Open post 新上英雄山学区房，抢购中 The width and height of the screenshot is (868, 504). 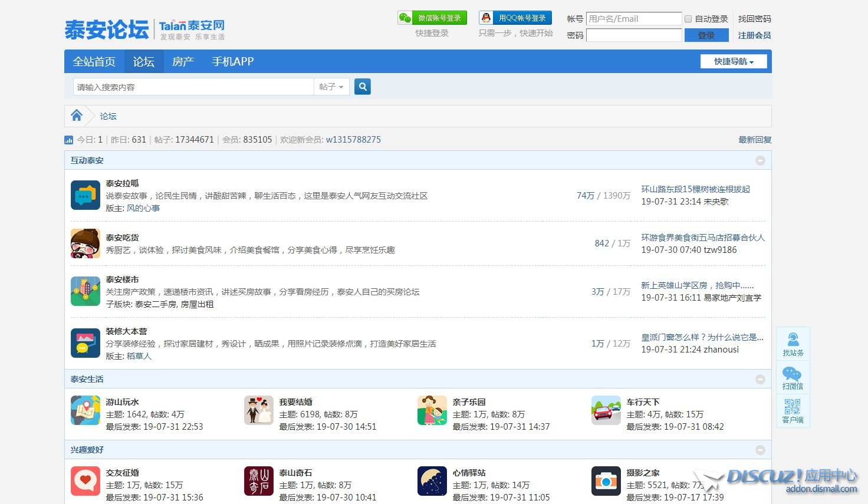pyautogui.click(x=698, y=285)
